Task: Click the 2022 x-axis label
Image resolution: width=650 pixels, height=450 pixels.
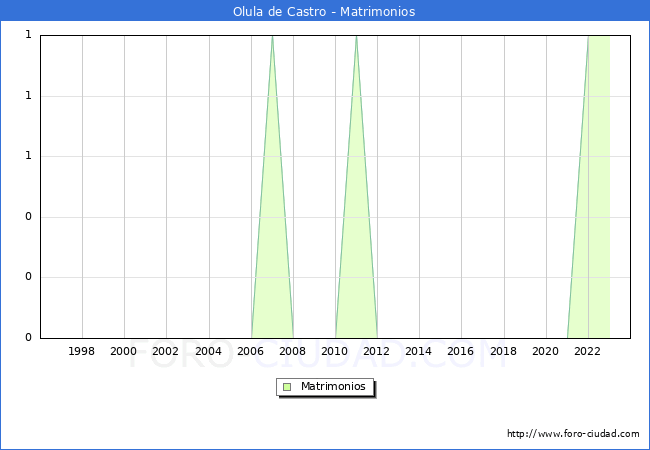Action: [x=588, y=352]
